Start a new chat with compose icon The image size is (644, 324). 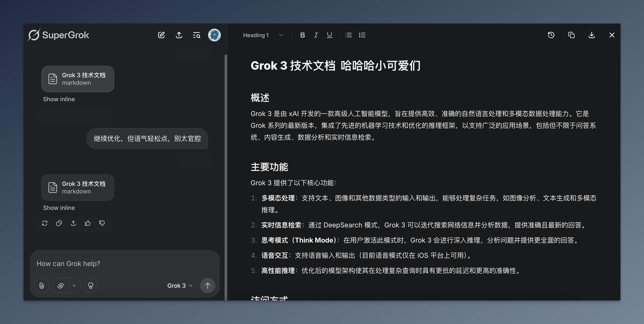(161, 35)
